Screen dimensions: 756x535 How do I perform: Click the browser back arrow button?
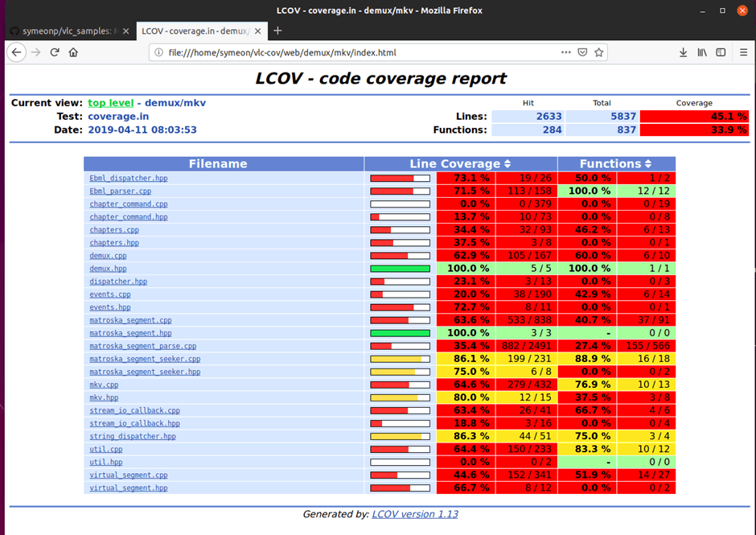(16, 52)
